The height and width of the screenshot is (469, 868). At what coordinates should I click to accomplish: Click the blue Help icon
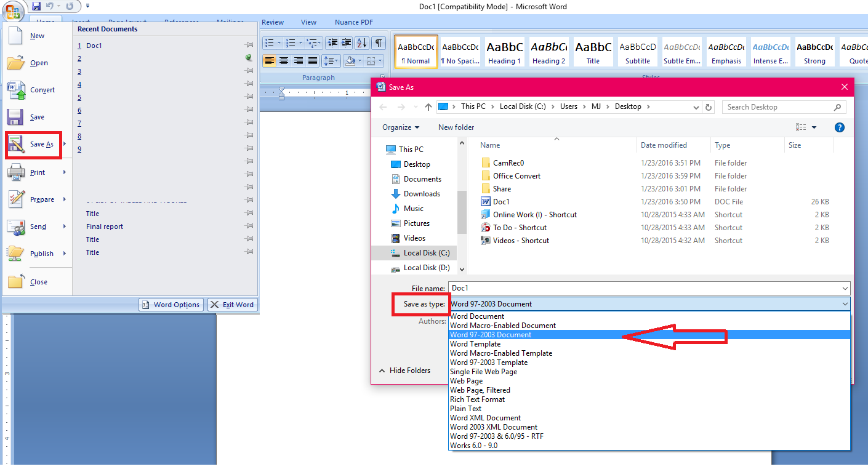click(839, 127)
